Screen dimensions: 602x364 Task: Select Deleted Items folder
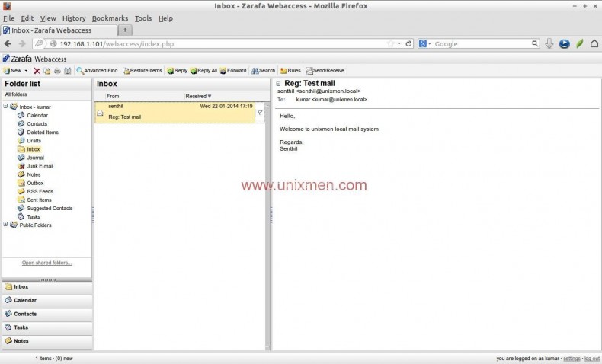click(x=43, y=132)
